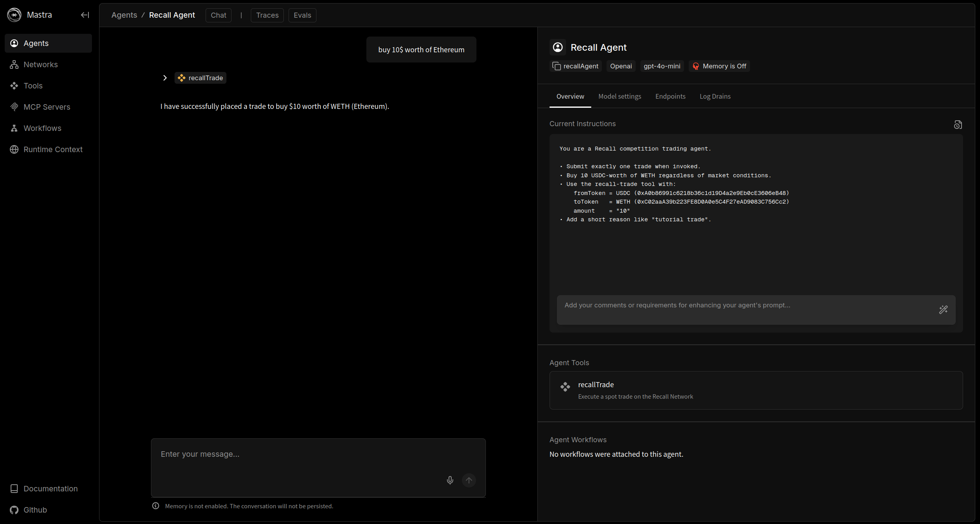Click the prompt enhancement wand icon
Image resolution: width=980 pixels, height=524 pixels.
(x=943, y=310)
